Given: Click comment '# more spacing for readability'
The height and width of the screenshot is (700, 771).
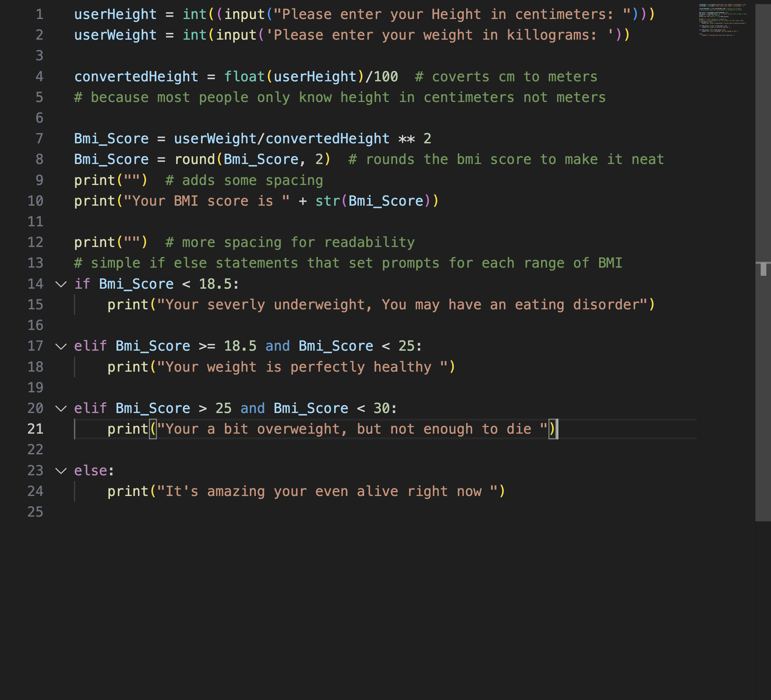Looking at the screenshot, I should [290, 243].
